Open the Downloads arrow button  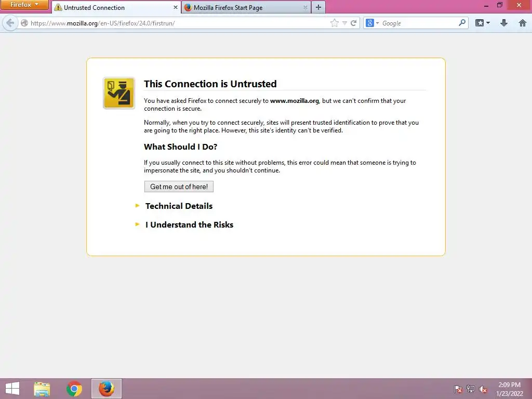[x=504, y=23]
